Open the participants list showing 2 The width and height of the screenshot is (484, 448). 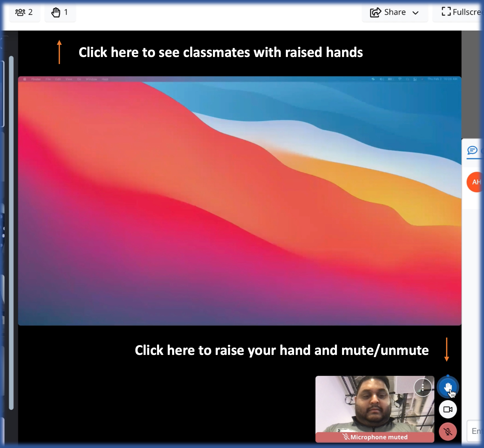click(24, 13)
